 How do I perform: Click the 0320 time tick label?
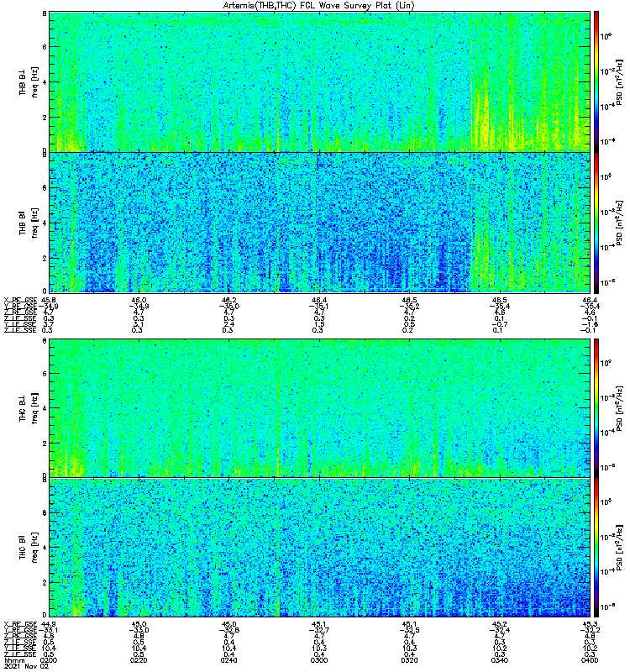(x=409, y=660)
